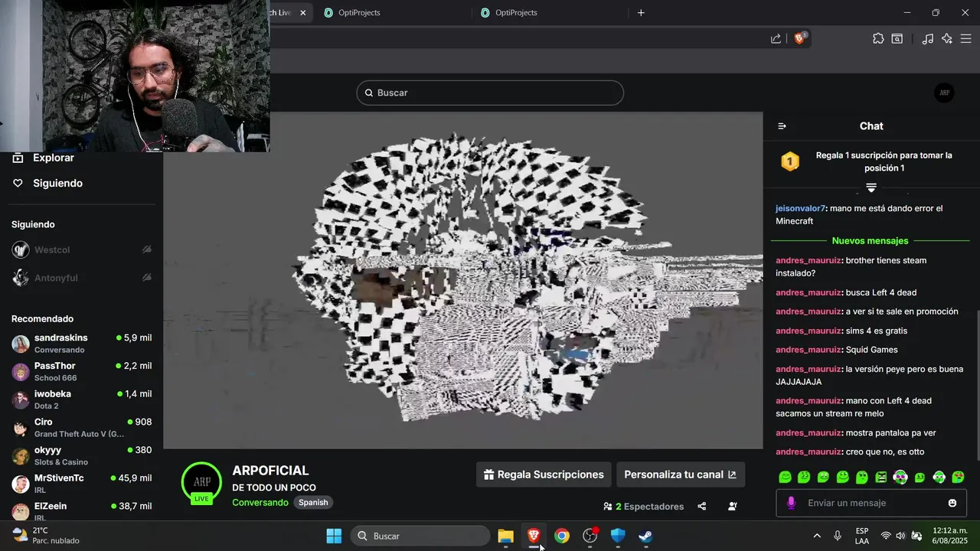Open the sidebar search panel icon

point(897,38)
